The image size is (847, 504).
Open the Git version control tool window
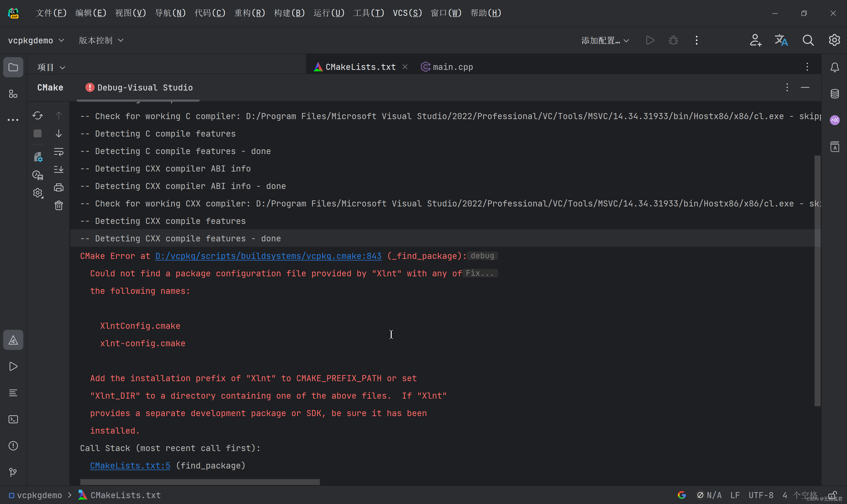coord(13,472)
